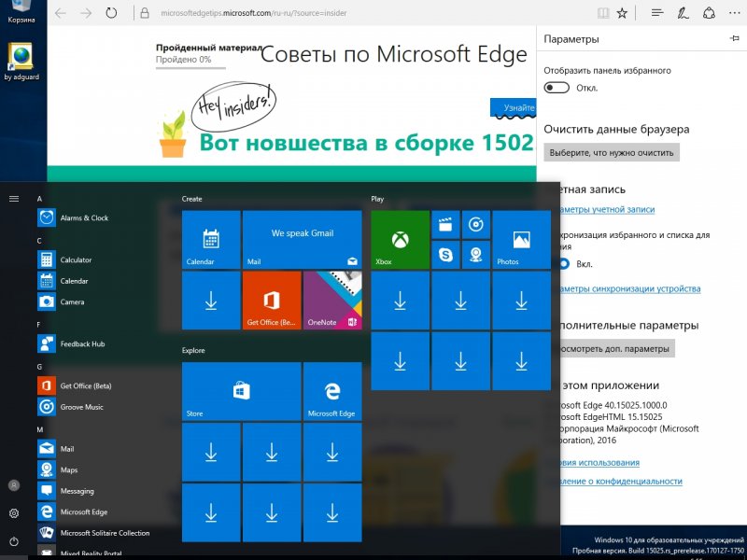This screenshot has width=747, height=560.
Task: Click letter M group header in app list
Action: [40, 429]
